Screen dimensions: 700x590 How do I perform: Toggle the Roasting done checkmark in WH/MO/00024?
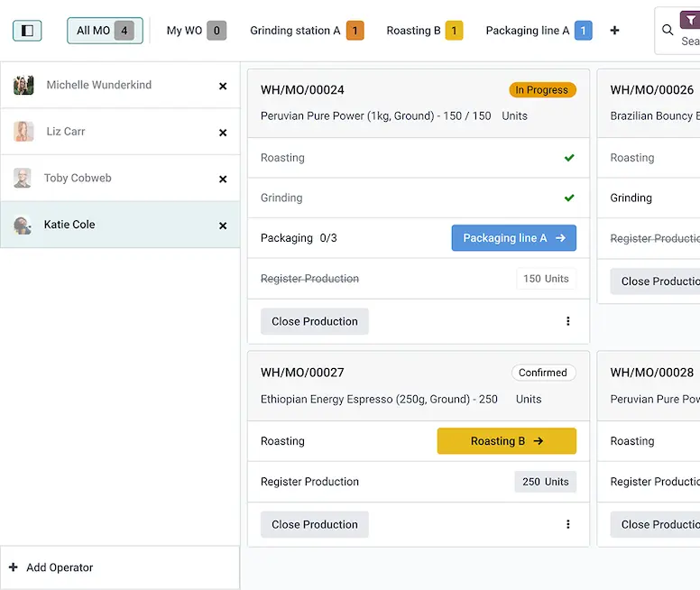tap(569, 158)
